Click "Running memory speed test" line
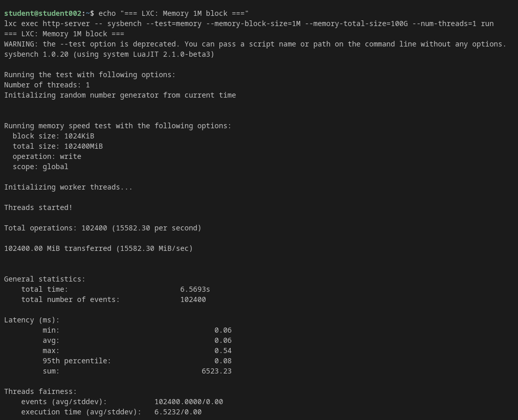This screenshot has height=420, width=518. [118, 126]
